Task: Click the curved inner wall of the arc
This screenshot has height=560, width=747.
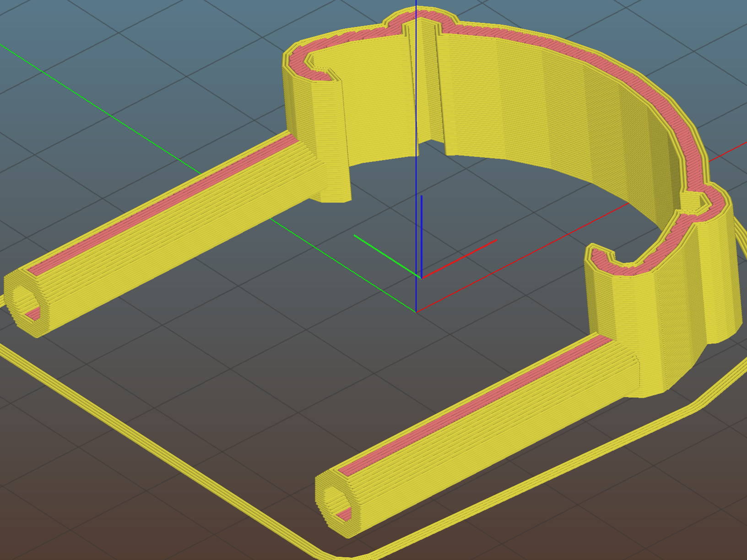Action: [x=526, y=105]
